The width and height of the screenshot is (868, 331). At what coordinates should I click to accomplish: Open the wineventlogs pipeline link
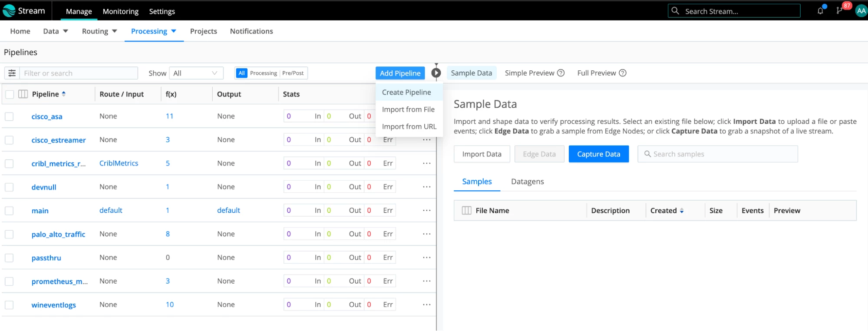(53, 305)
